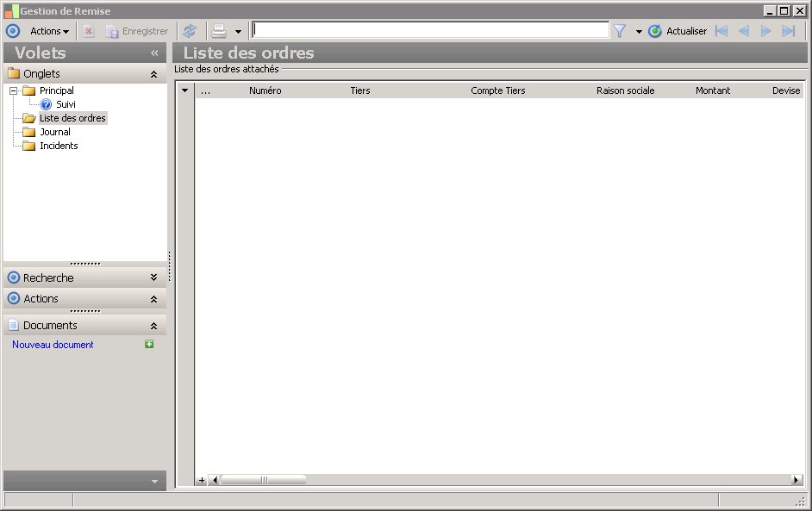Collapse the Actions pane section
The image size is (812, 511).
coord(153,299)
